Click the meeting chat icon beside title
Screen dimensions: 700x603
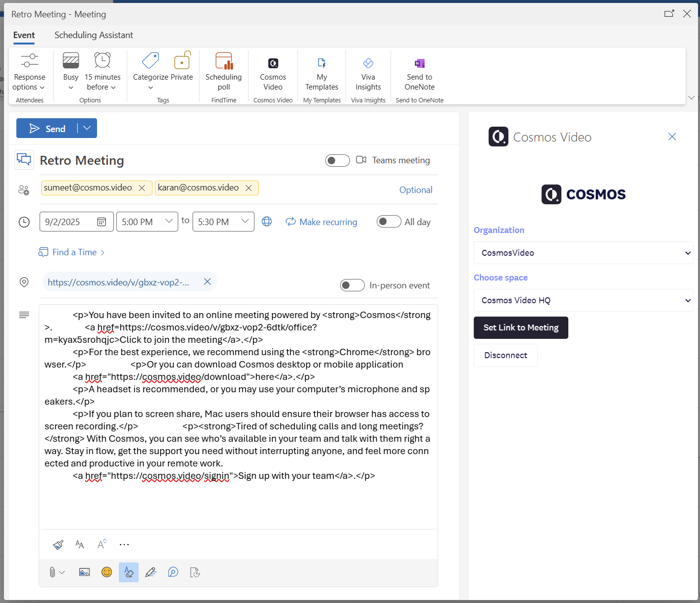point(24,160)
